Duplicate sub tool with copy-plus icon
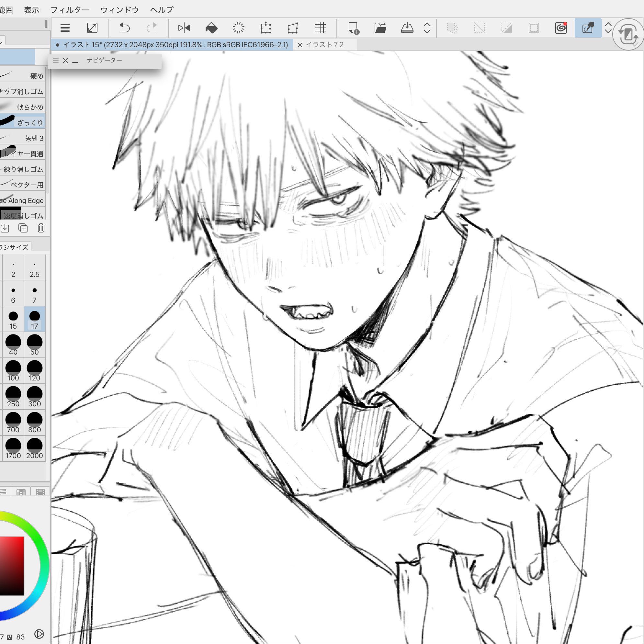This screenshot has height=644, width=644. [x=23, y=228]
